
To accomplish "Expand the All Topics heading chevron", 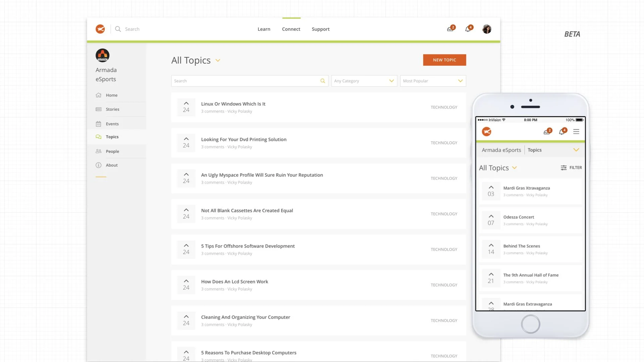I will [x=218, y=61].
